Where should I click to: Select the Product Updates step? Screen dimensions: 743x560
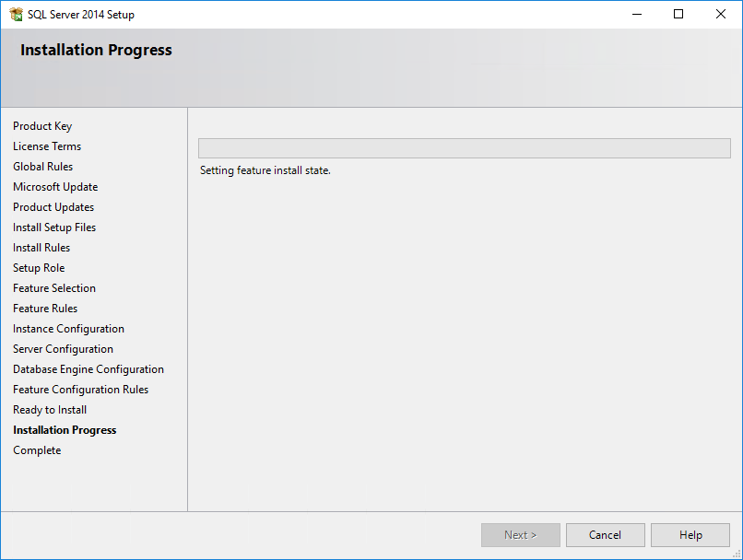pos(53,207)
